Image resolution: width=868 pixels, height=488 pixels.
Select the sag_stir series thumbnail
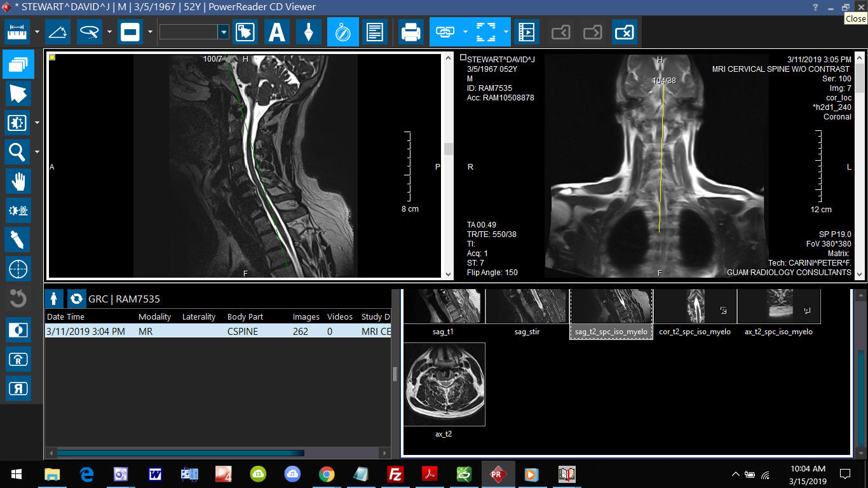(527, 306)
